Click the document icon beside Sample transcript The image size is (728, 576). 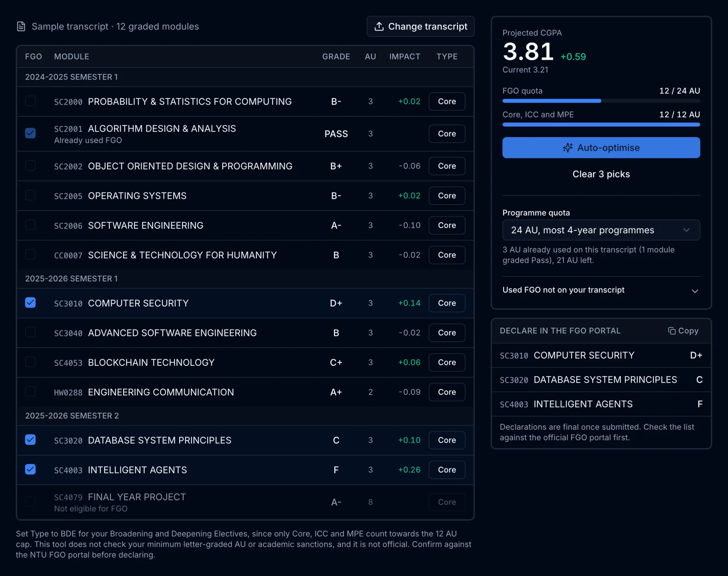pyautogui.click(x=21, y=27)
